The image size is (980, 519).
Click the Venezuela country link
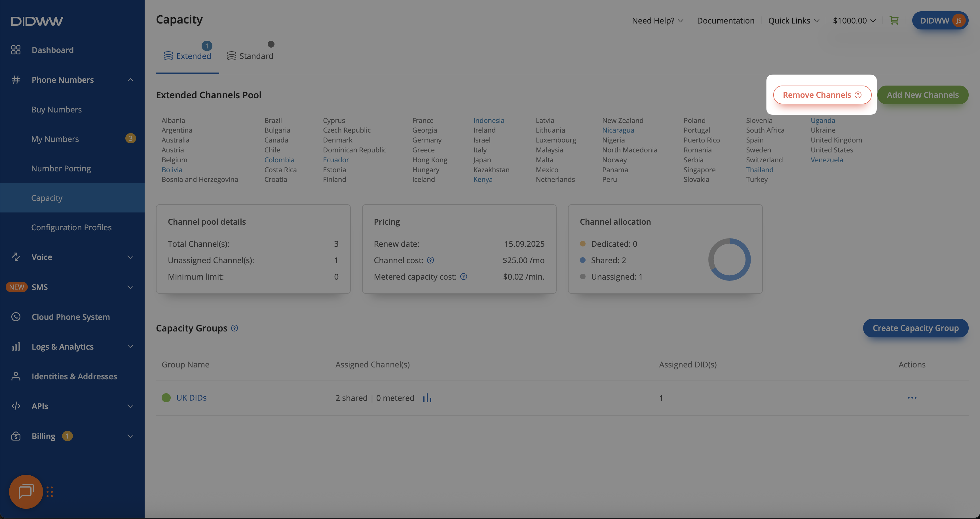pyautogui.click(x=827, y=159)
